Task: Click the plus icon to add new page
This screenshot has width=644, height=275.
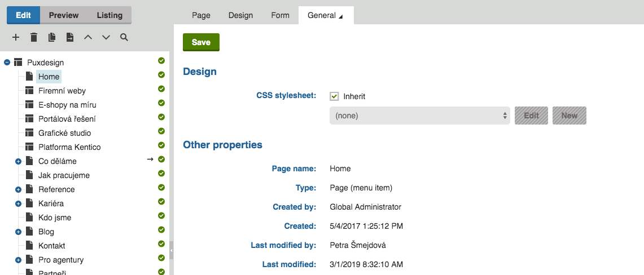Action: [x=16, y=38]
